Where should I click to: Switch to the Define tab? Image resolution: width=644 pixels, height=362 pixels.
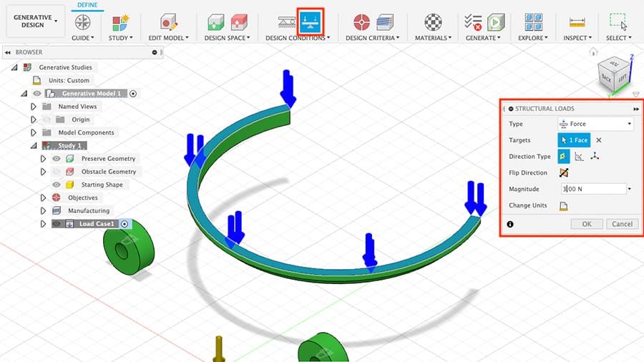pyautogui.click(x=87, y=5)
